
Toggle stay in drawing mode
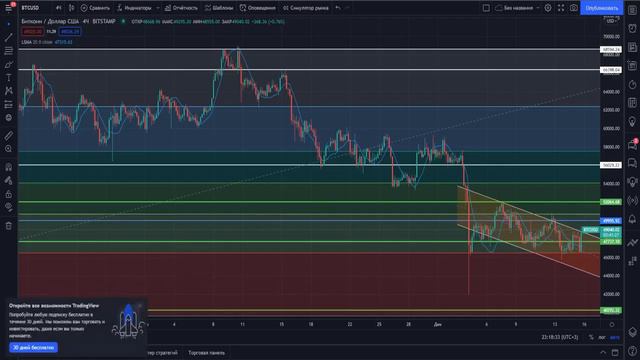click(9, 180)
